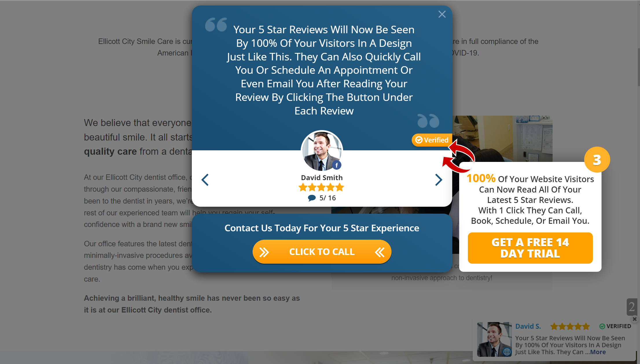Click the green VERIFIED checkmark in notification

click(602, 326)
